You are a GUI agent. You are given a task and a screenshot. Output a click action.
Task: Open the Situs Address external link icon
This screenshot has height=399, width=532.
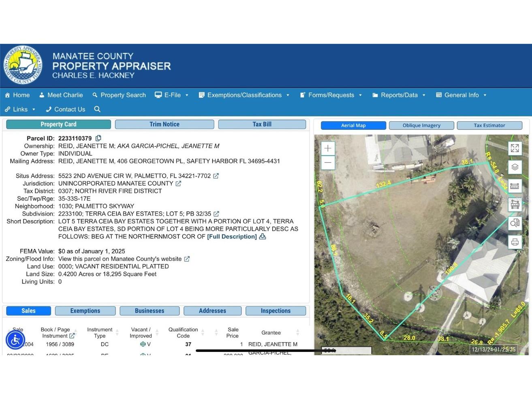click(x=216, y=176)
